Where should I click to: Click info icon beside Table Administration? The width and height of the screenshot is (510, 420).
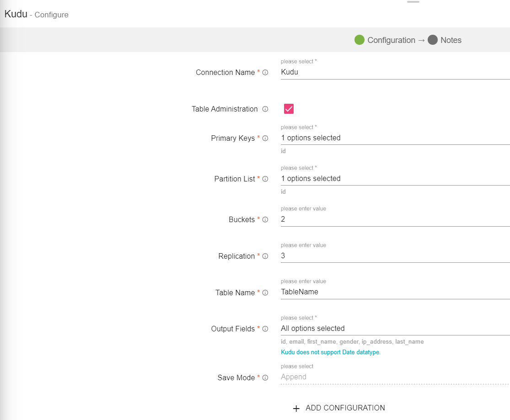click(x=265, y=109)
